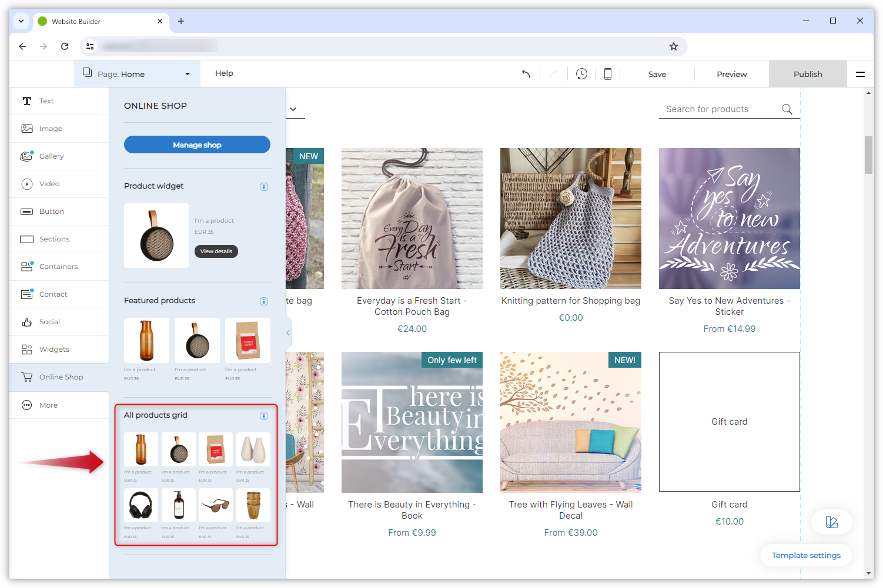Open the Gift card product thumbnail
The height and width of the screenshot is (588, 883).
[x=729, y=422]
